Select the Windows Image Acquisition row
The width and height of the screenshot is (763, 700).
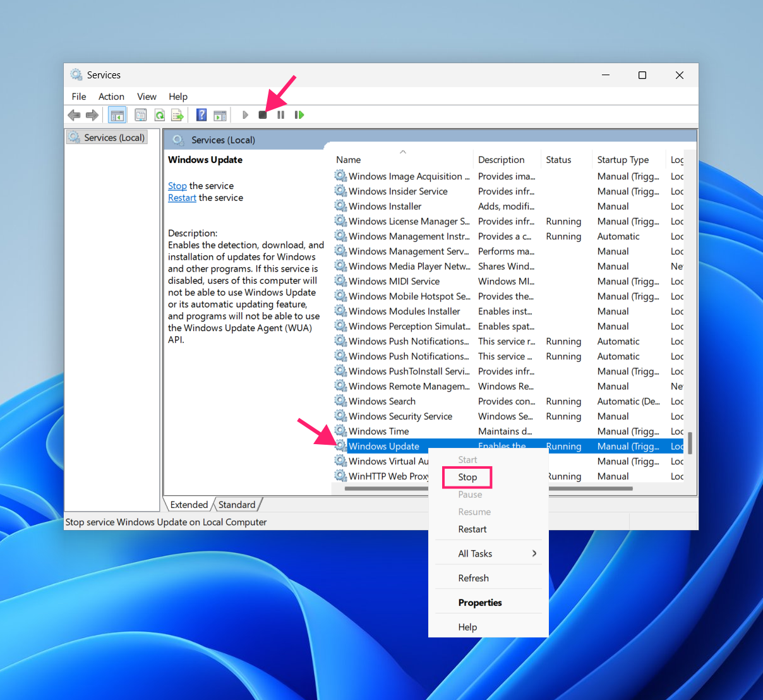point(508,176)
